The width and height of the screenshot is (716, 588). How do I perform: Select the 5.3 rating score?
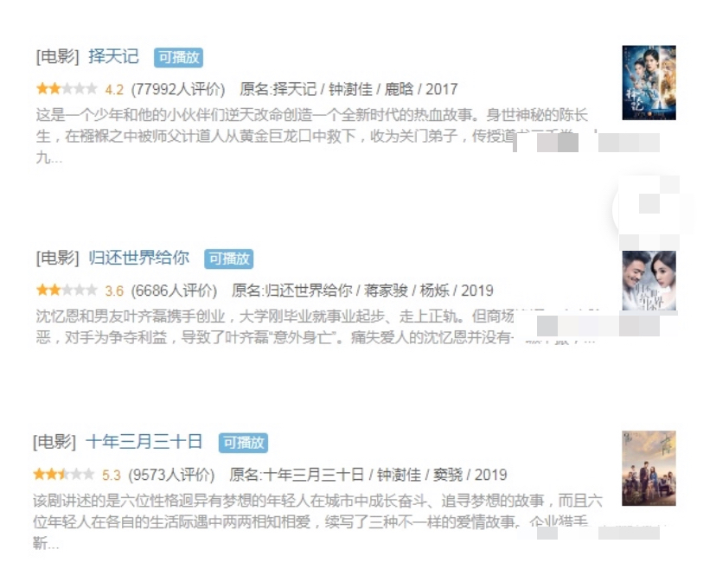pyautogui.click(x=111, y=475)
